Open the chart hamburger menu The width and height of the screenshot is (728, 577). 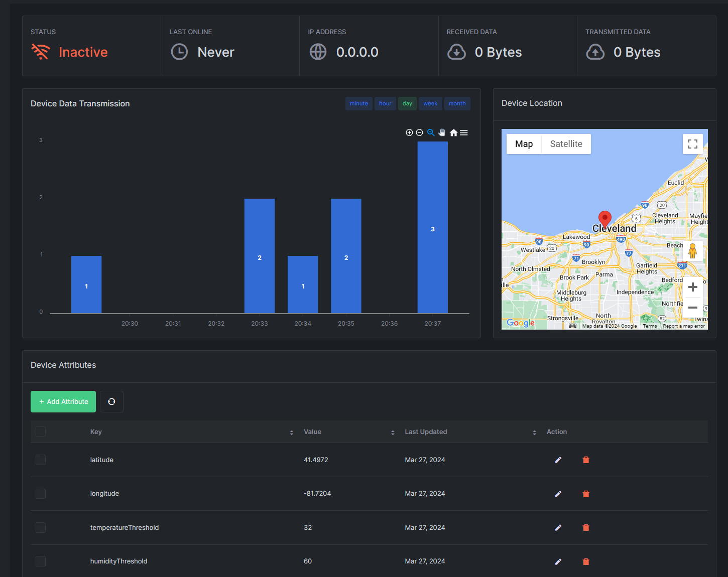[x=464, y=132]
